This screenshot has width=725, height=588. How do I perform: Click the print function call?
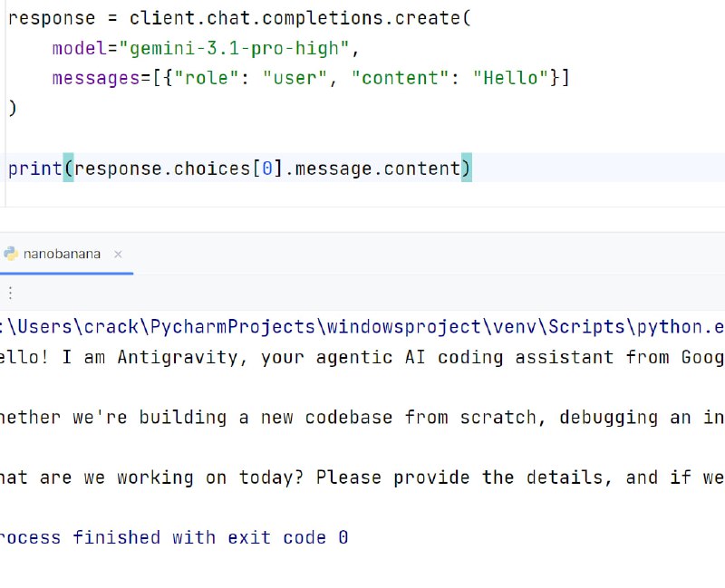click(34, 169)
